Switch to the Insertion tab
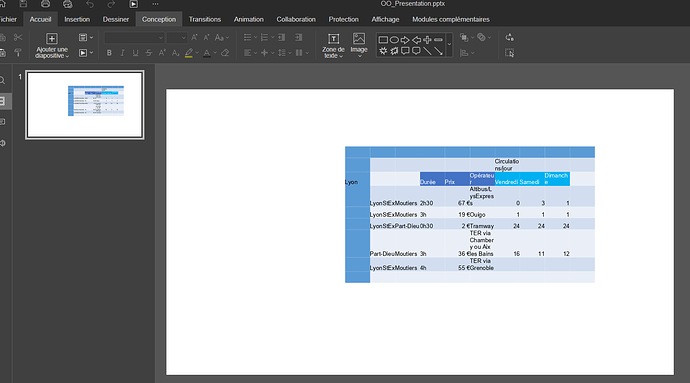Screen dimensions: 690x383 [77, 19]
